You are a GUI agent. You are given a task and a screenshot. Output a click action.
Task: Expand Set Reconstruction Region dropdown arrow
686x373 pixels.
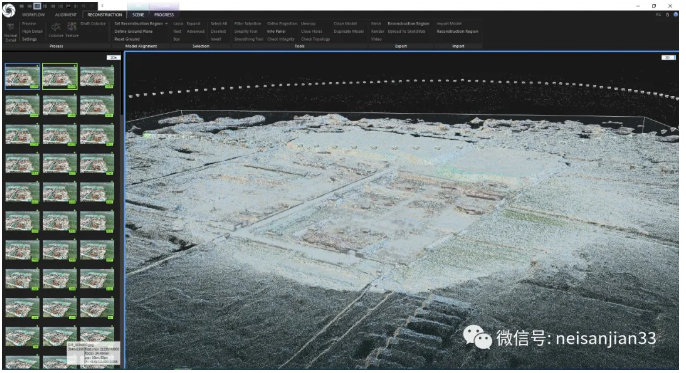(x=167, y=24)
